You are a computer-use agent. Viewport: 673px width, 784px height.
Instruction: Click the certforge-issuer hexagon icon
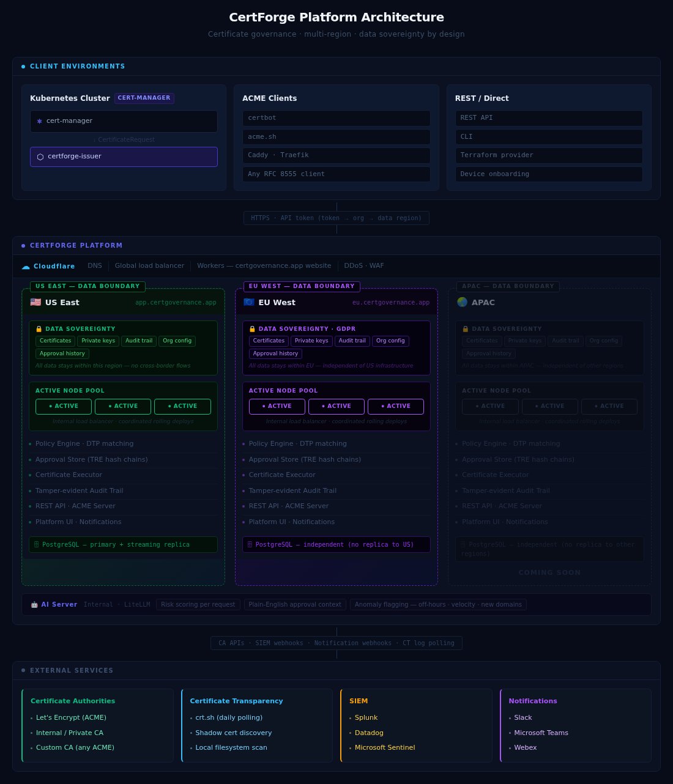tap(40, 157)
